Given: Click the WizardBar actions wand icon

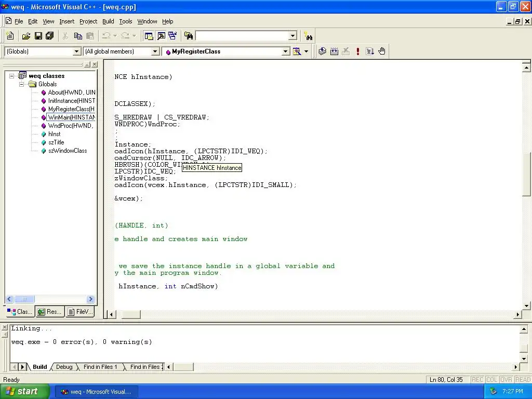Looking at the screenshot, I should coord(297,51).
